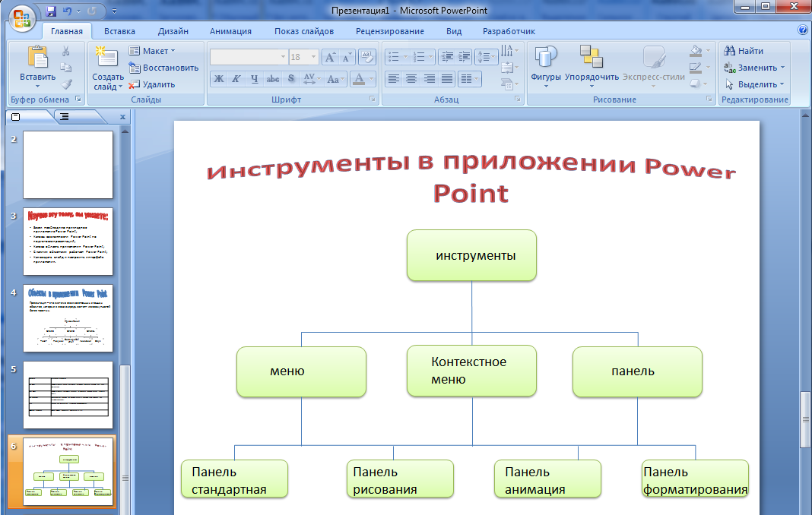Align text to the left

pos(394,79)
